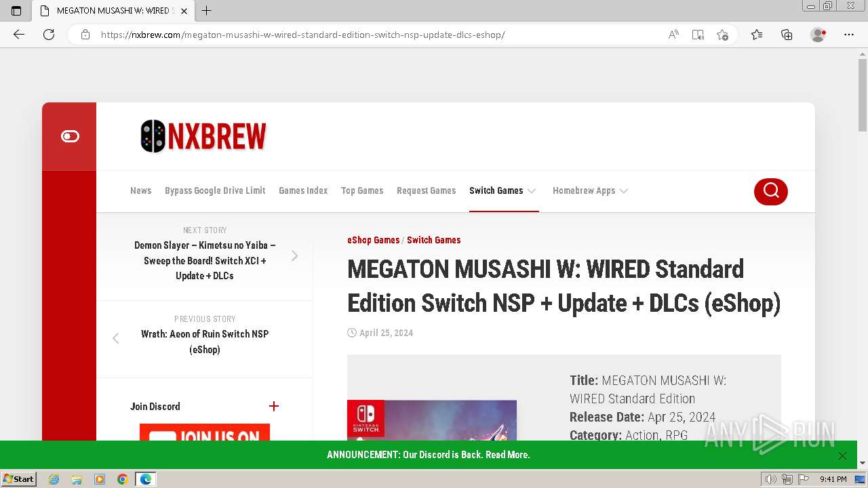Open Windows Media Player from taskbar
The height and width of the screenshot is (488, 868).
100,479
